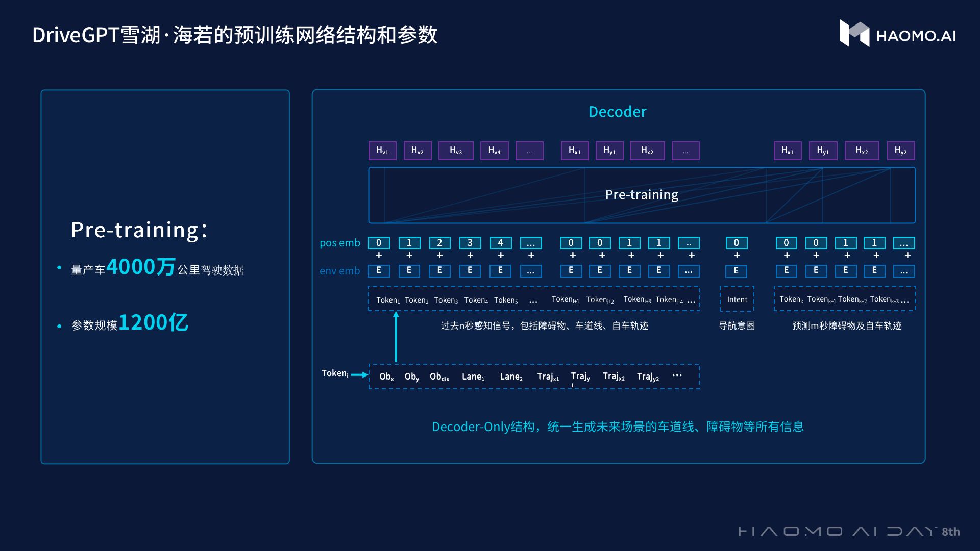Expand the ellipsis after Hv4
Image resolution: width=980 pixels, height=551 pixels.
click(x=529, y=150)
